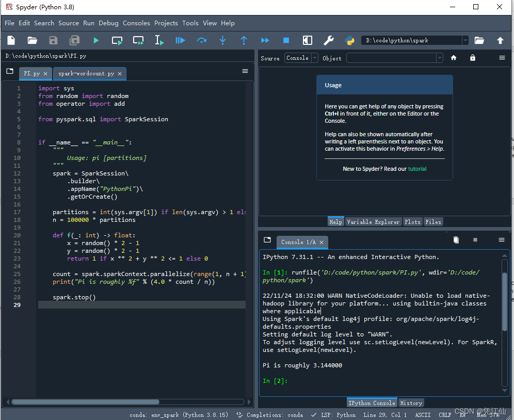Run selection or current line
This screenshot has width=514, height=420.
pos(159,40)
